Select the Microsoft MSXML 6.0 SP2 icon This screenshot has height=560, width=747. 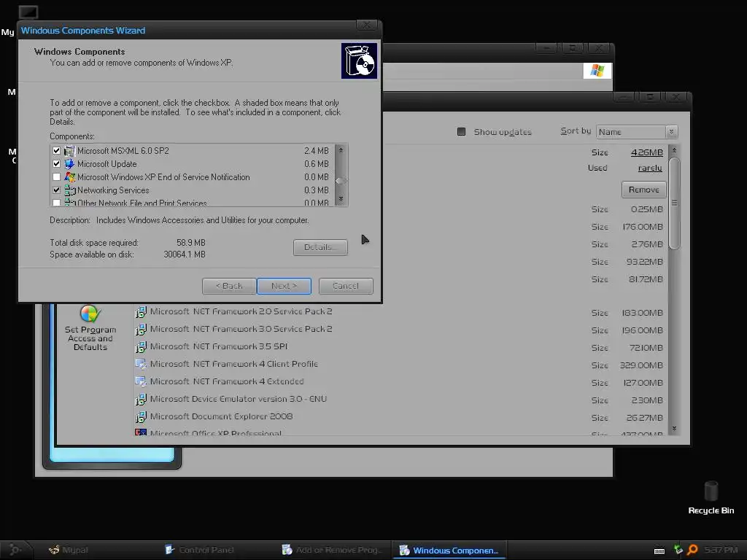click(69, 151)
